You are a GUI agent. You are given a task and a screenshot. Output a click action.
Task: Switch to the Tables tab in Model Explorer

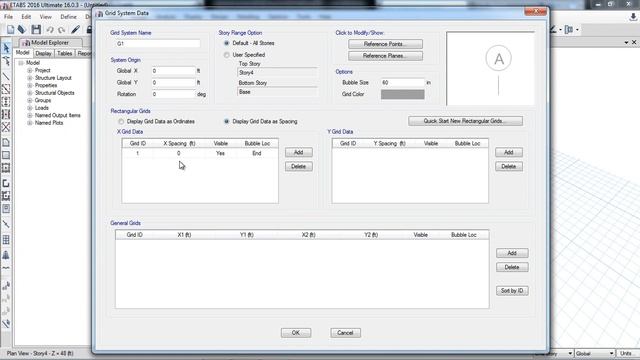tap(64, 53)
